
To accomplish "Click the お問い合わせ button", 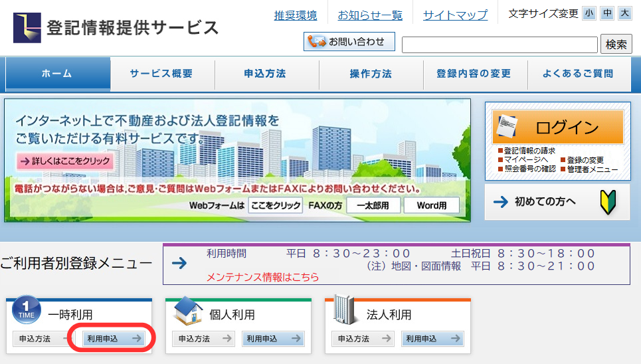I will [349, 42].
